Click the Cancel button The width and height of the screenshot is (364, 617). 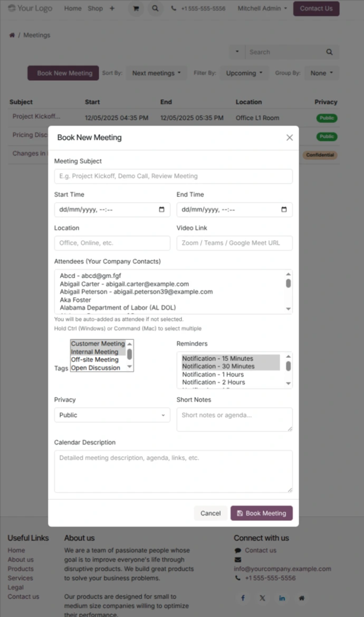point(210,513)
